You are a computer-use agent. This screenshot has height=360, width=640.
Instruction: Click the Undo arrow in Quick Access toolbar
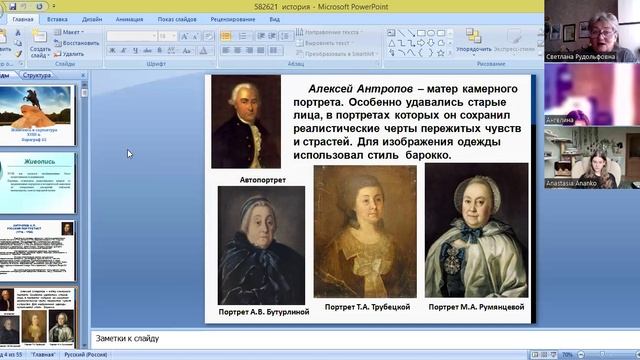pyautogui.click(x=24, y=6)
